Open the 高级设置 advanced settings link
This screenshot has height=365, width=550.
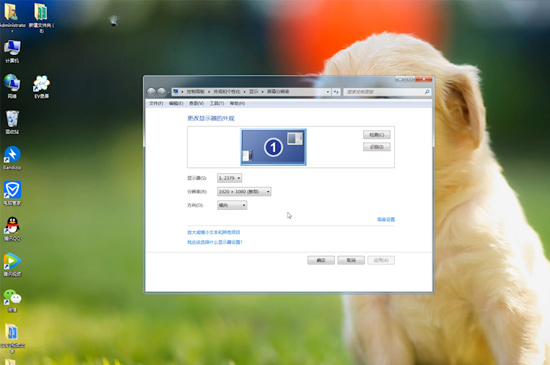(386, 219)
